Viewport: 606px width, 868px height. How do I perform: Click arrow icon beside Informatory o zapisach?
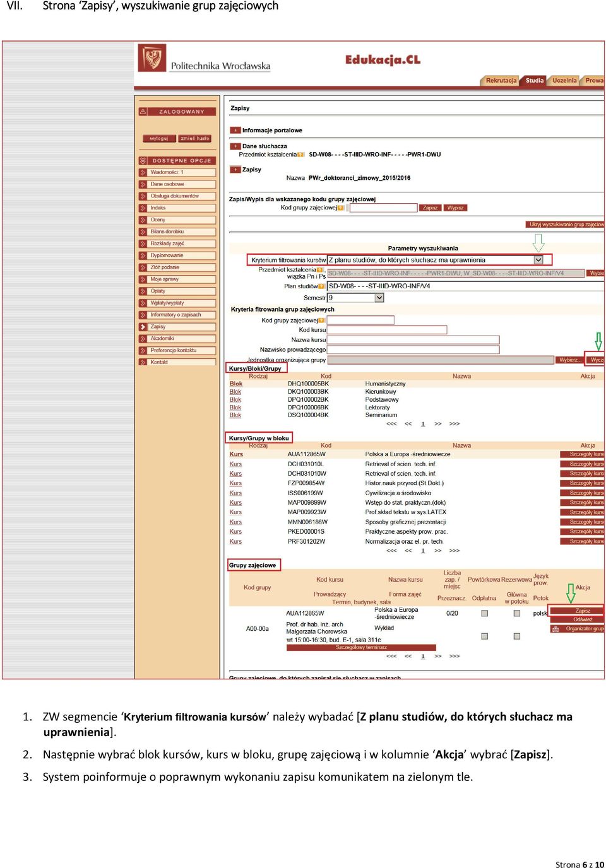[x=143, y=315]
